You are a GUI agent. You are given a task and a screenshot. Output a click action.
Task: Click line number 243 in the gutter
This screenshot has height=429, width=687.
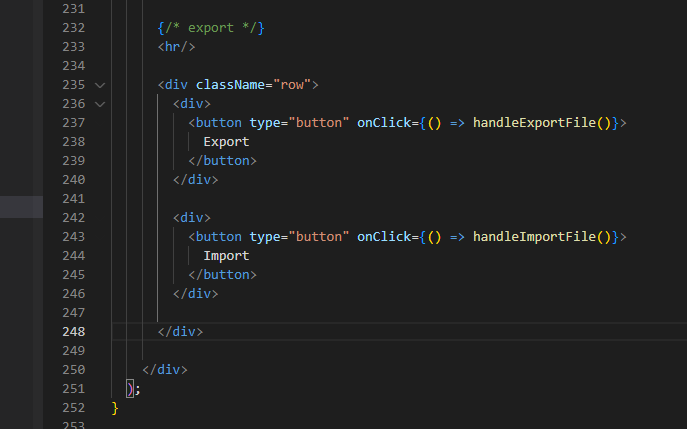[x=74, y=237]
